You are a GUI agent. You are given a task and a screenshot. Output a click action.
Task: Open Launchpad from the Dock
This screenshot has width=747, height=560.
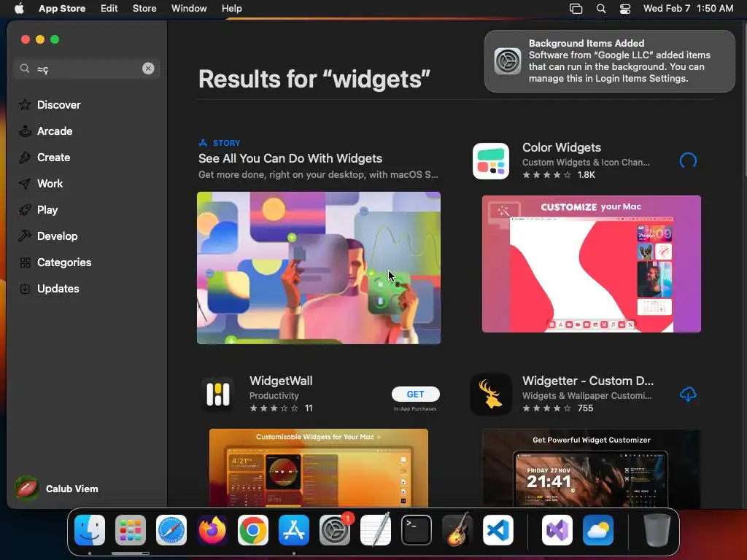[131, 530]
